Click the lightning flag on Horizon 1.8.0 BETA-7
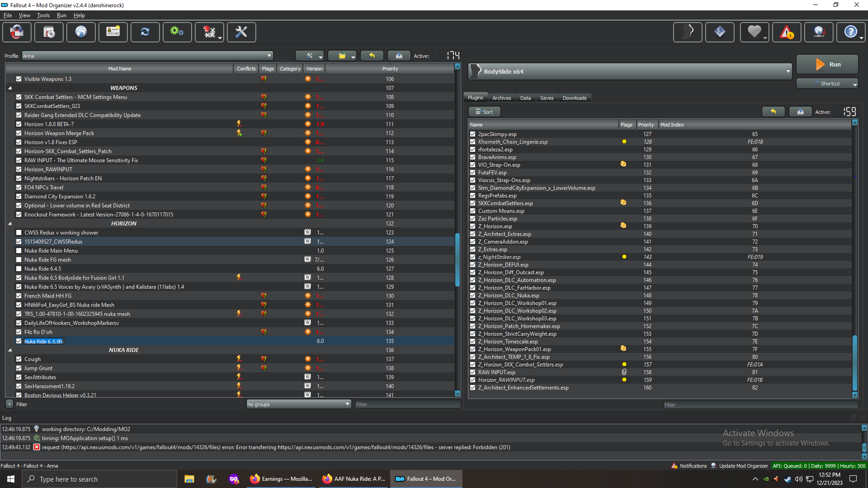Viewport: 868px width, 488px height. pyautogui.click(x=239, y=124)
